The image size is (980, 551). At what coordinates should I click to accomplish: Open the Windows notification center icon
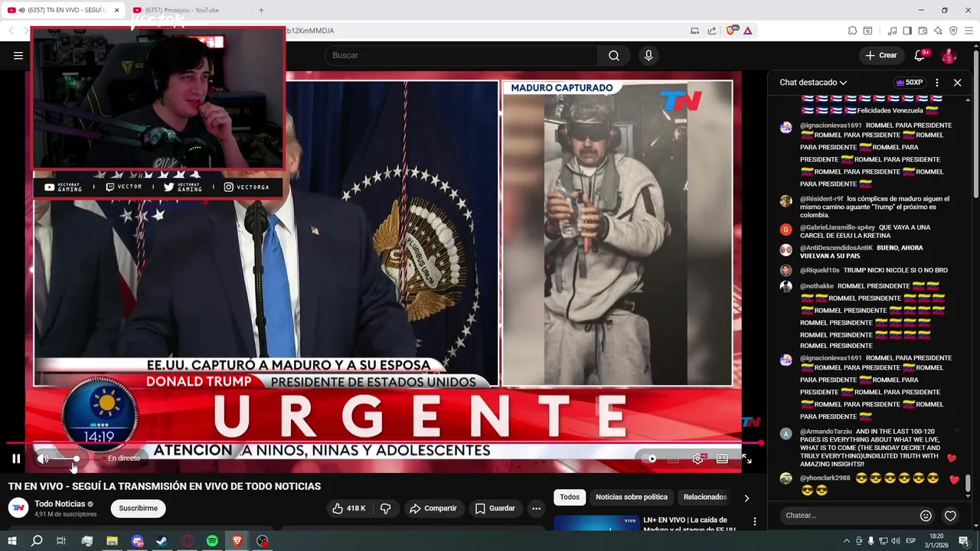964,541
